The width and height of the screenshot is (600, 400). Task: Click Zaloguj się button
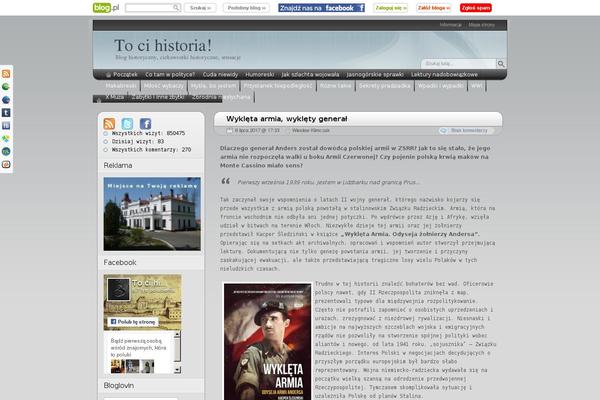(x=390, y=8)
